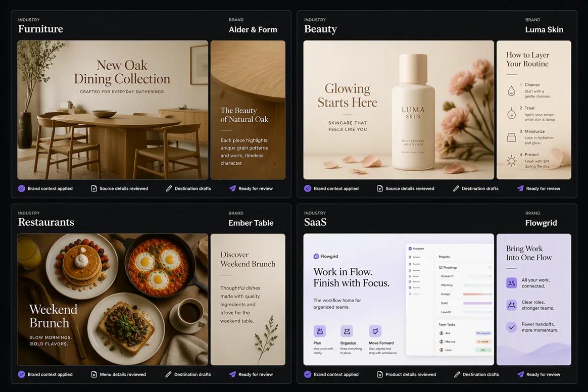The image size is (588, 392).
Task: Click 'Product details reviewed' text
Action: 411,374
